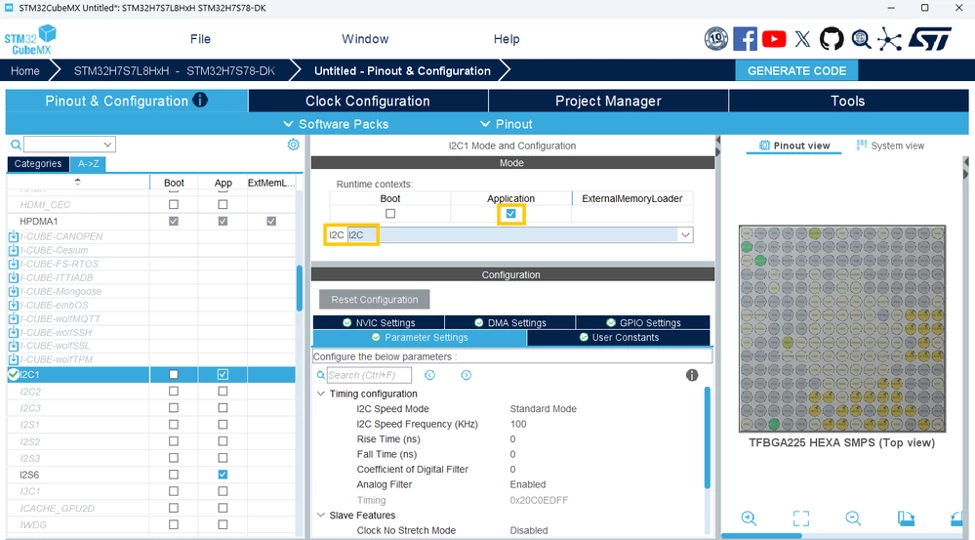Enable I2C3 Boot checkbox
The height and width of the screenshot is (540, 975).
coord(173,407)
